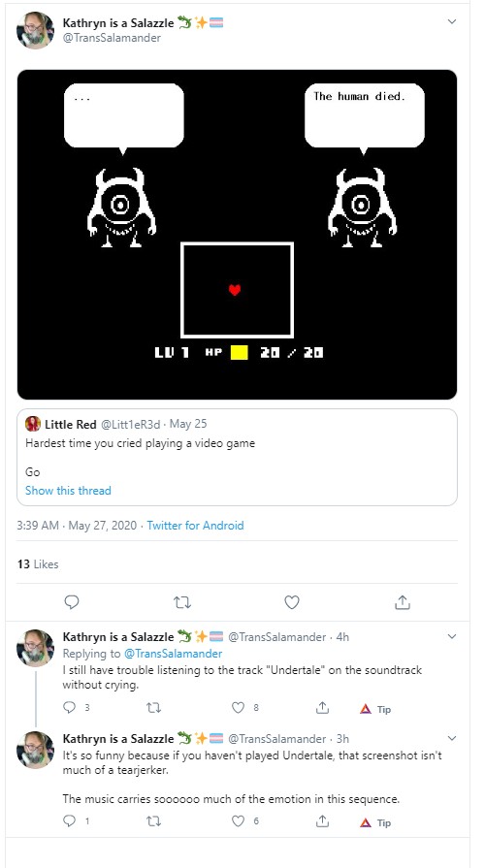Like the reply with 8 likes
The width and height of the screenshot is (485, 868).
pyautogui.click(x=238, y=707)
